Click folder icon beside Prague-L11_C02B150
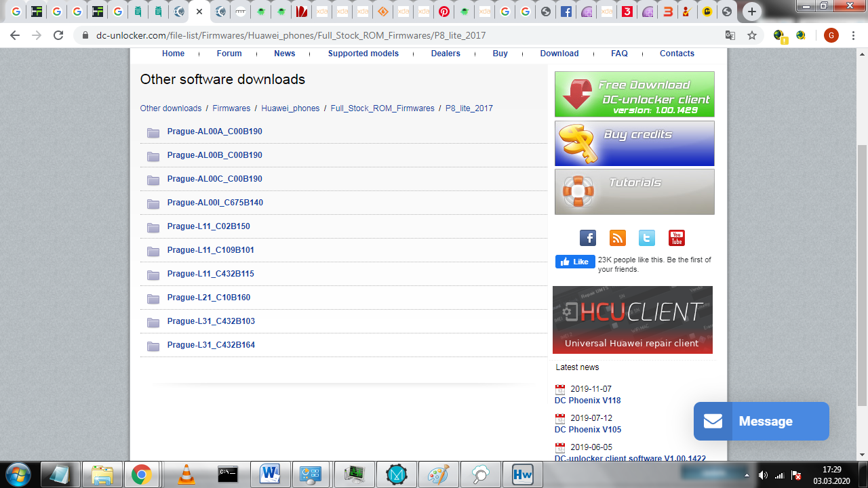This screenshot has height=488, width=868. 153,228
